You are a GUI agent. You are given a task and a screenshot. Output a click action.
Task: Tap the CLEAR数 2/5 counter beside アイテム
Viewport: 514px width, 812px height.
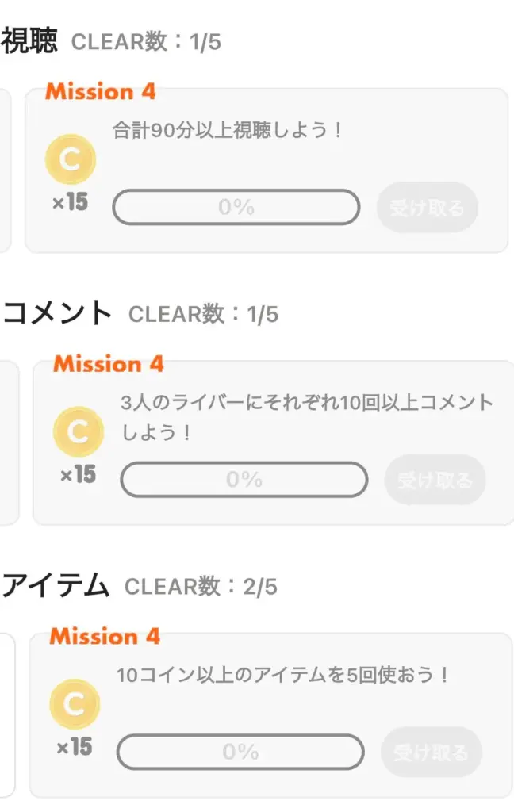click(201, 587)
